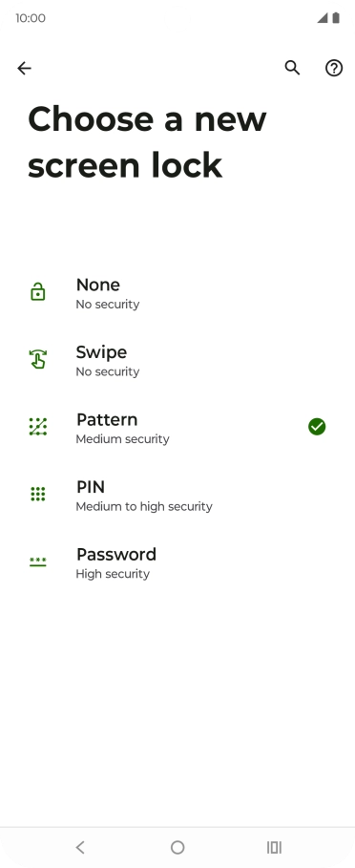The width and height of the screenshot is (355, 868).
Task: Open the help question mark icon
Action: click(333, 68)
